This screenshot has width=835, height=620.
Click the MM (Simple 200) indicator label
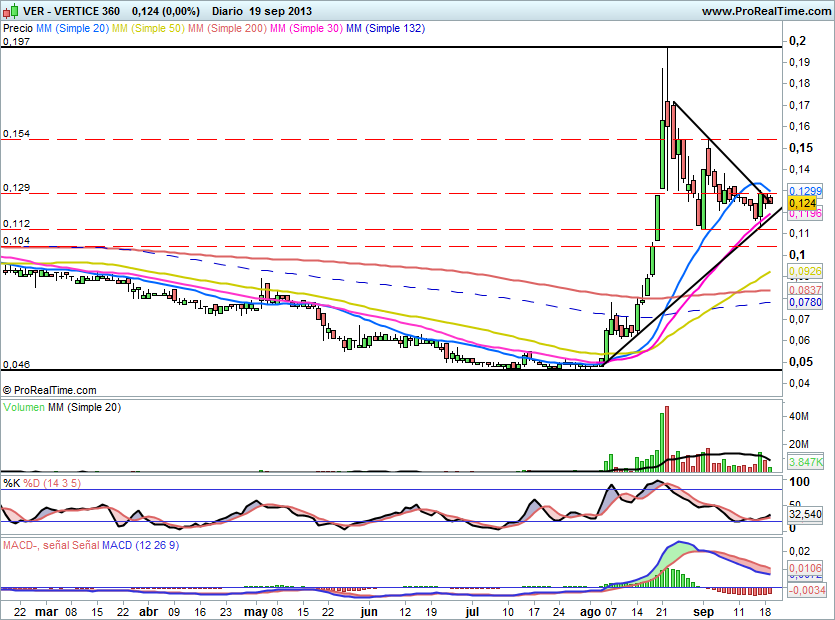click(x=227, y=29)
